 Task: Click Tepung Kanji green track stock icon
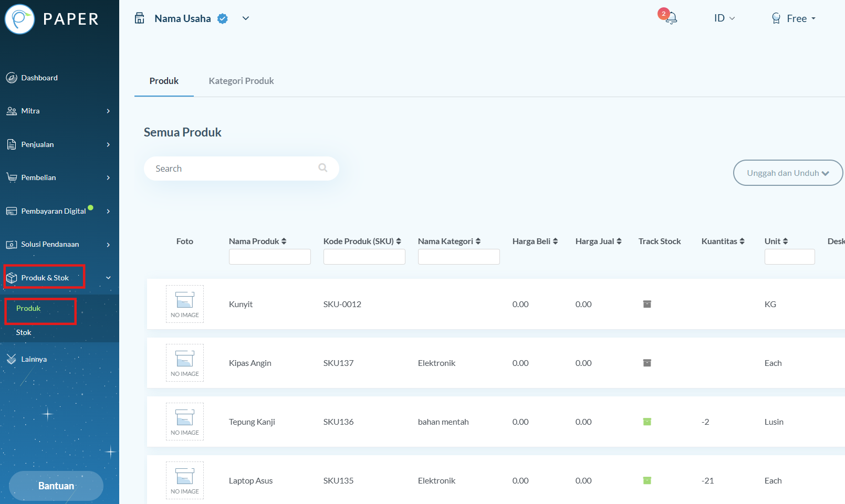(647, 422)
